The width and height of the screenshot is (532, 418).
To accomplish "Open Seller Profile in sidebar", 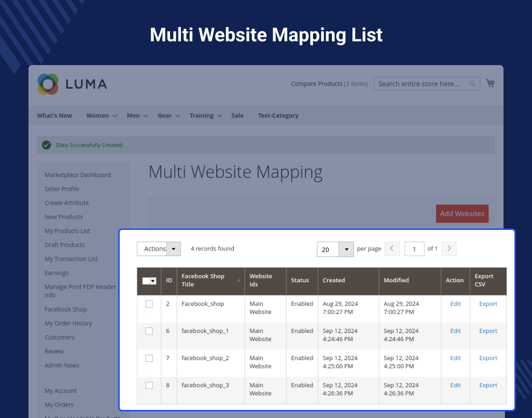I will 62,189.
